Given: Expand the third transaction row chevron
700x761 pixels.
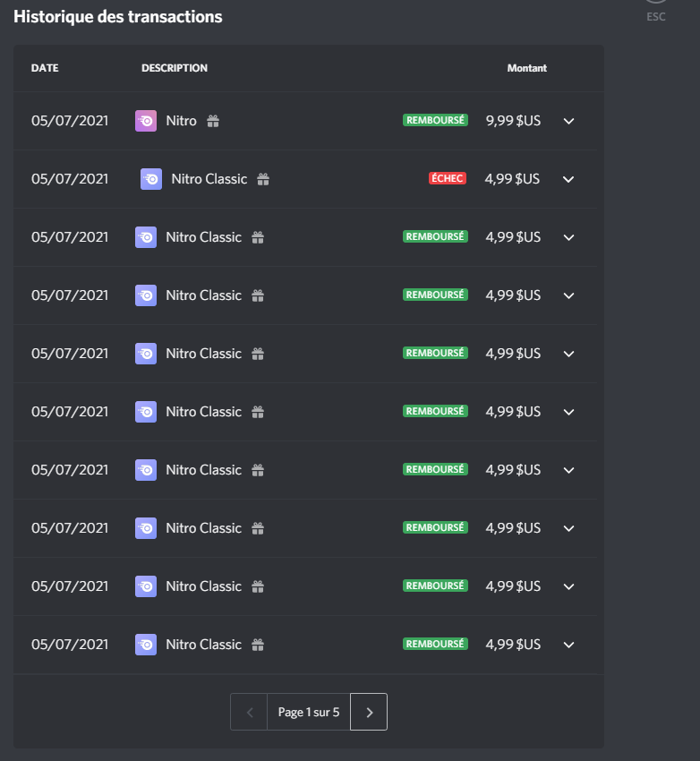Looking at the screenshot, I should coord(568,237).
